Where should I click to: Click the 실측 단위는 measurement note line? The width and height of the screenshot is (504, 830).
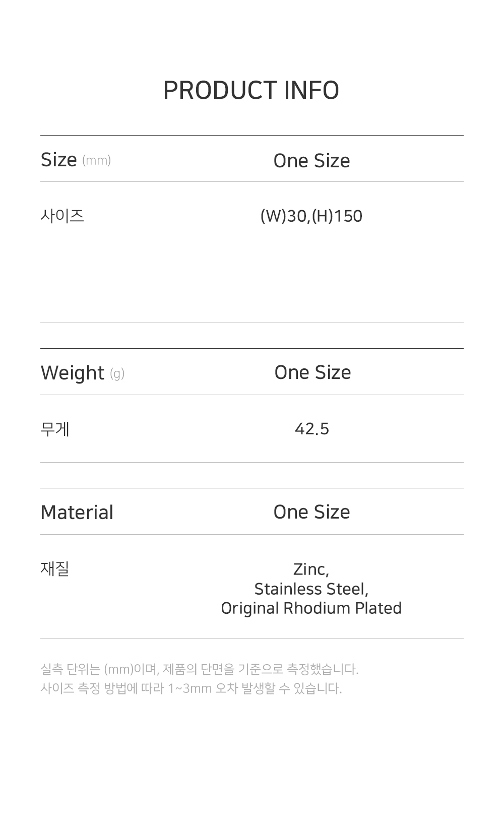(199, 669)
